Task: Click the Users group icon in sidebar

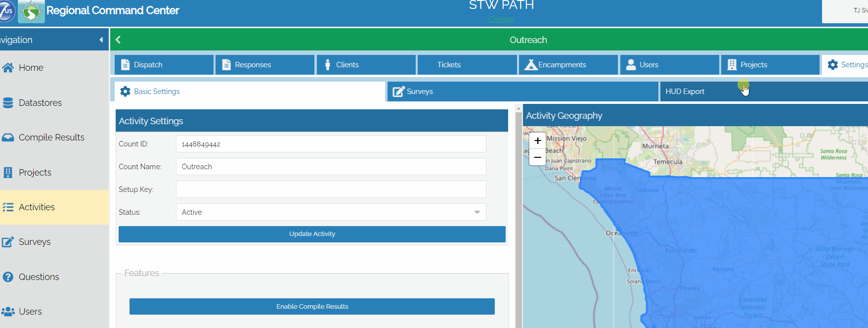Action: 8,312
